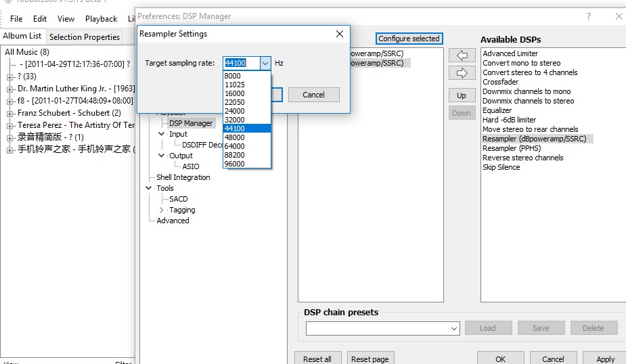Image resolution: width=626 pixels, height=364 pixels.
Task: Click the Preferences help question mark
Action: coord(588,16)
